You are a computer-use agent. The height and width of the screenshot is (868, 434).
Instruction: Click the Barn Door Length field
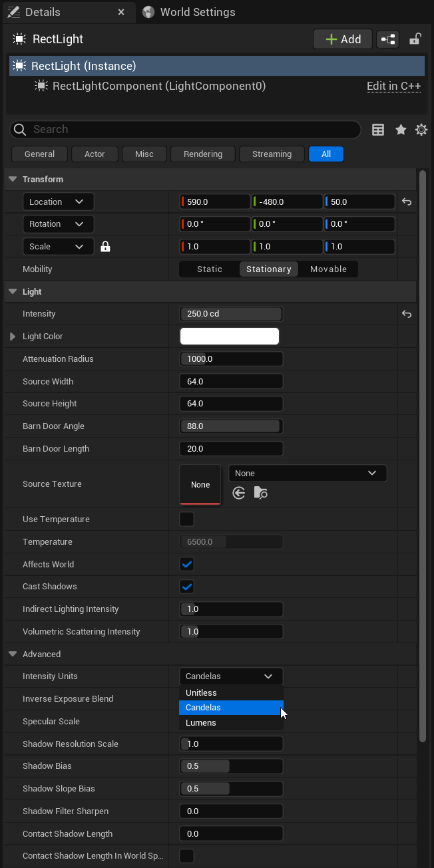pyautogui.click(x=231, y=449)
